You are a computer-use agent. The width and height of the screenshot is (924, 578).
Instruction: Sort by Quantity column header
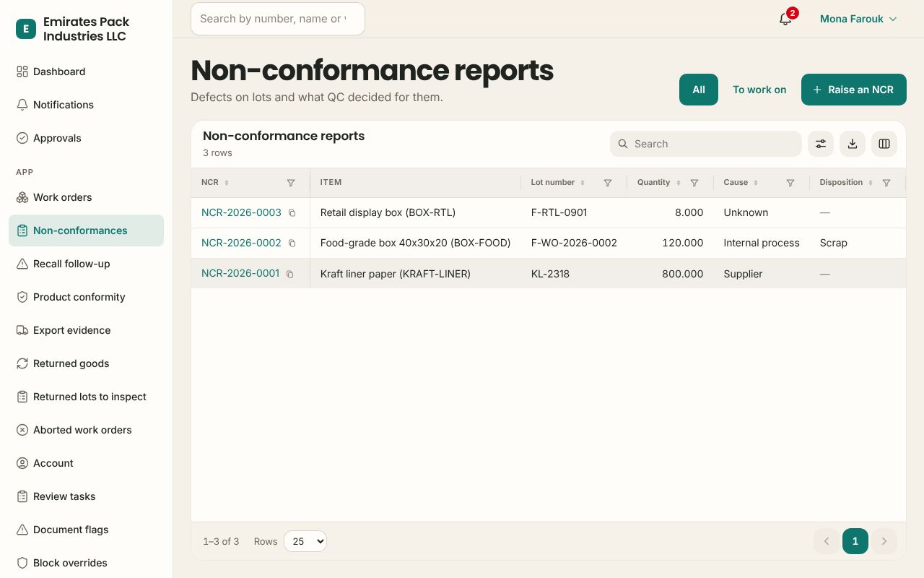659,183
